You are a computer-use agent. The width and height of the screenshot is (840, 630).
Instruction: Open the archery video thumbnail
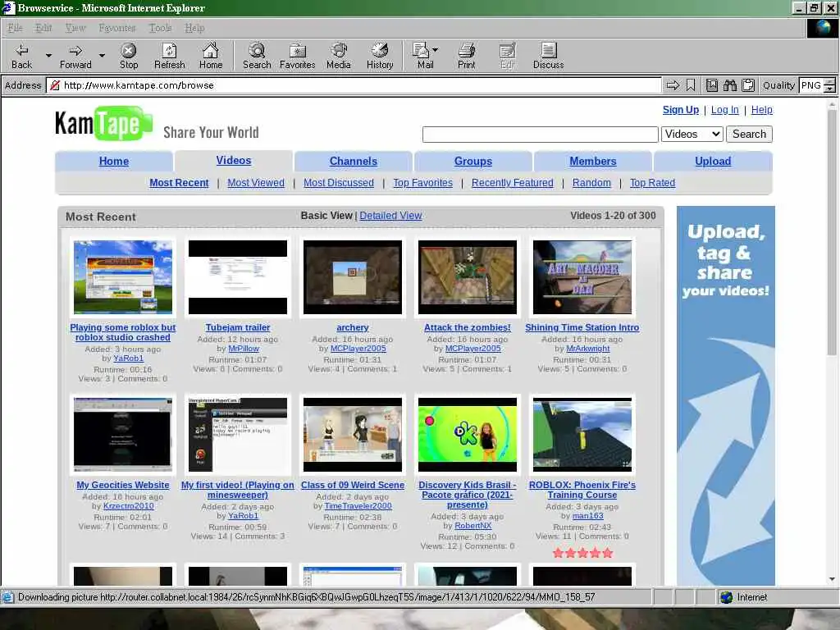(353, 277)
